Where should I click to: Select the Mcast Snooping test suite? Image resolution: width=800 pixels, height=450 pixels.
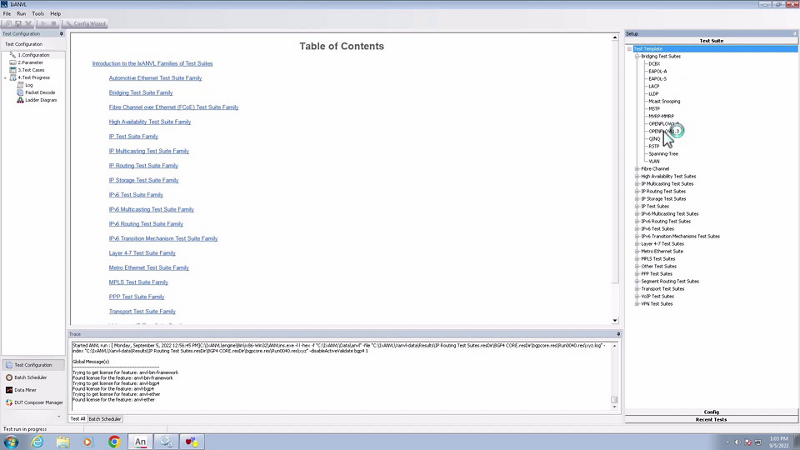pyautogui.click(x=664, y=102)
